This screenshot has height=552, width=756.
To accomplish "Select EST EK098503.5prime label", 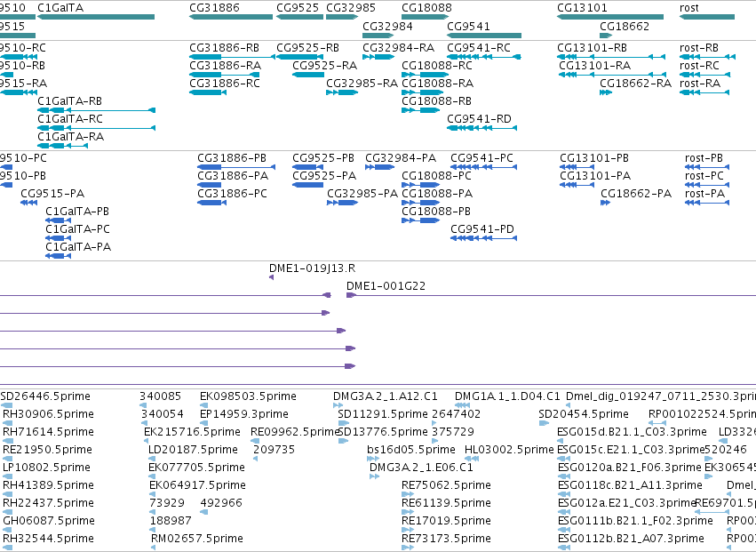I will 249,396.
